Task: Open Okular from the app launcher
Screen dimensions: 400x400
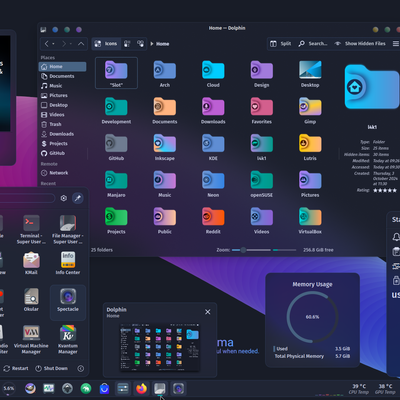Action: pyautogui.click(x=31, y=300)
